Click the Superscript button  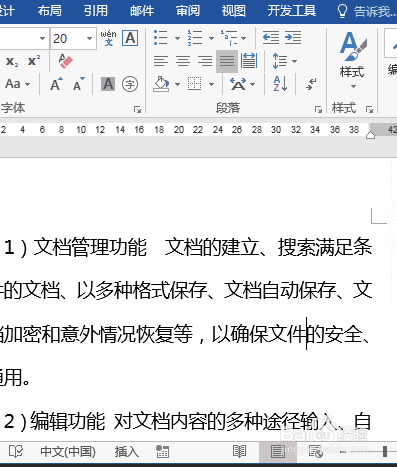[34, 61]
